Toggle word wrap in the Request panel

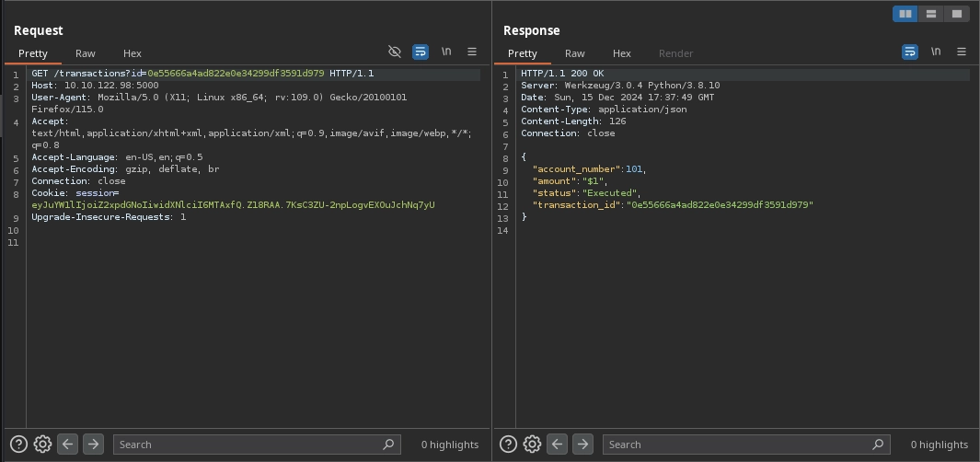point(421,52)
